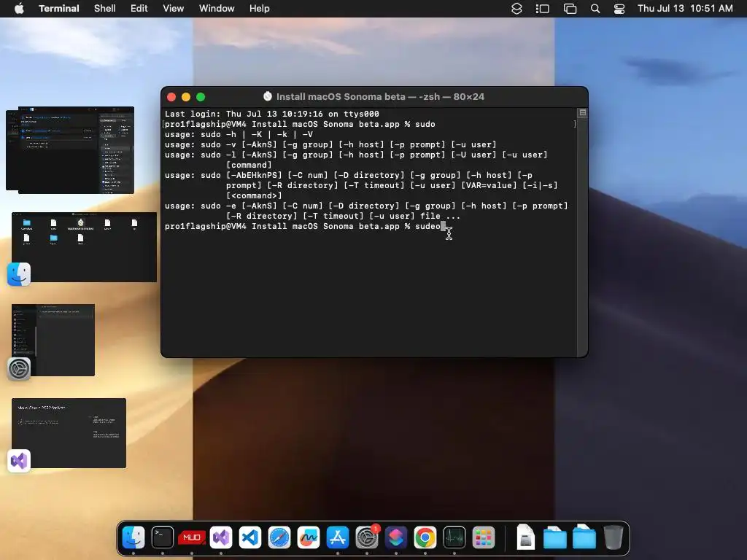Launch the Shortcuts app from the Dock
This screenshot has height=560, width=747.
[396, 537]
